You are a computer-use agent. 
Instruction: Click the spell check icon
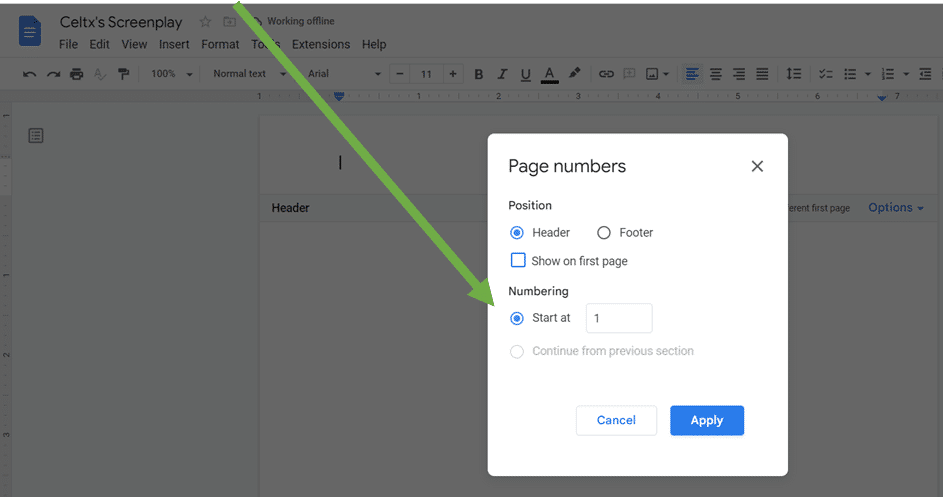point(100,74)
